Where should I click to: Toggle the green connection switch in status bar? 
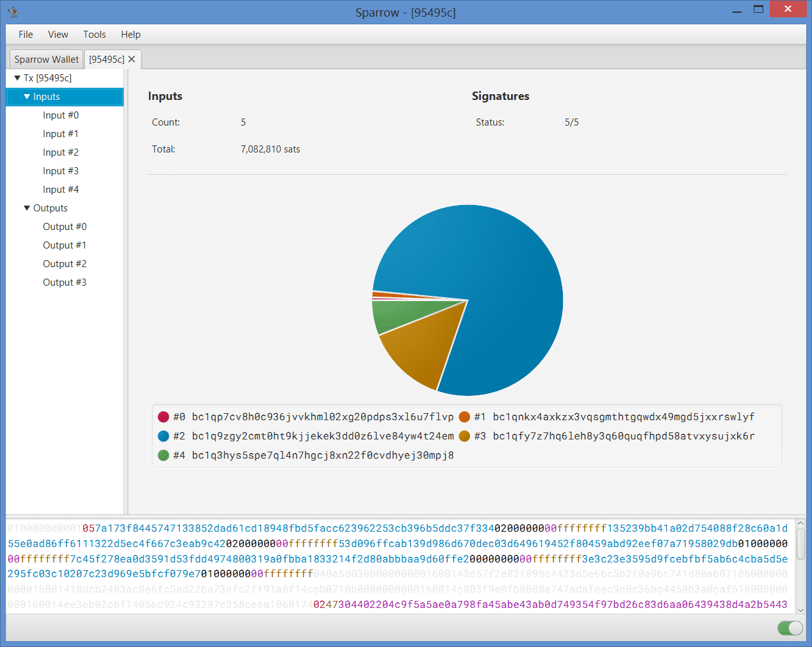click(x=790, y=628)
